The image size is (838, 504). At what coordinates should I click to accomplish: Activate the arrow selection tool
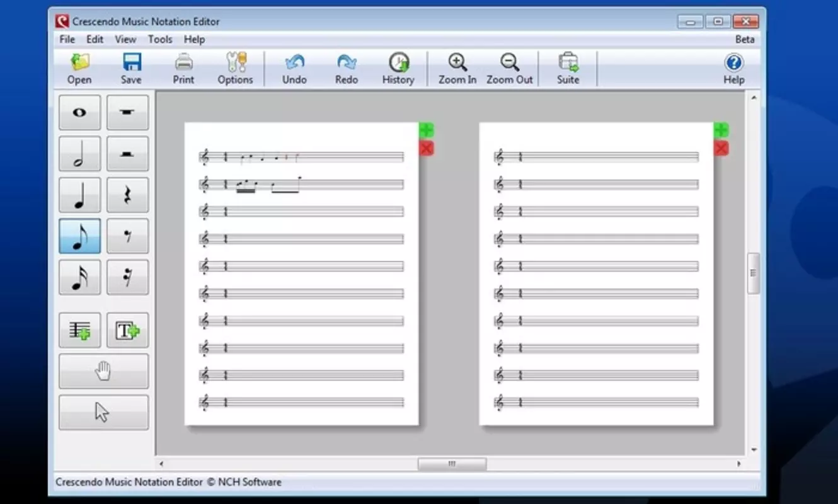[103, 413]
